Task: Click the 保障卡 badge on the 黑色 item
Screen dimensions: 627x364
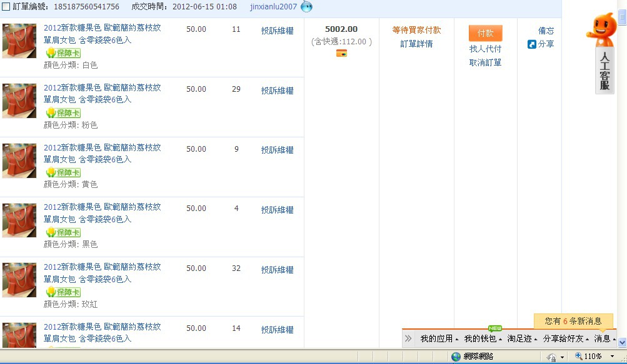Action: click(x=63, y=232)
